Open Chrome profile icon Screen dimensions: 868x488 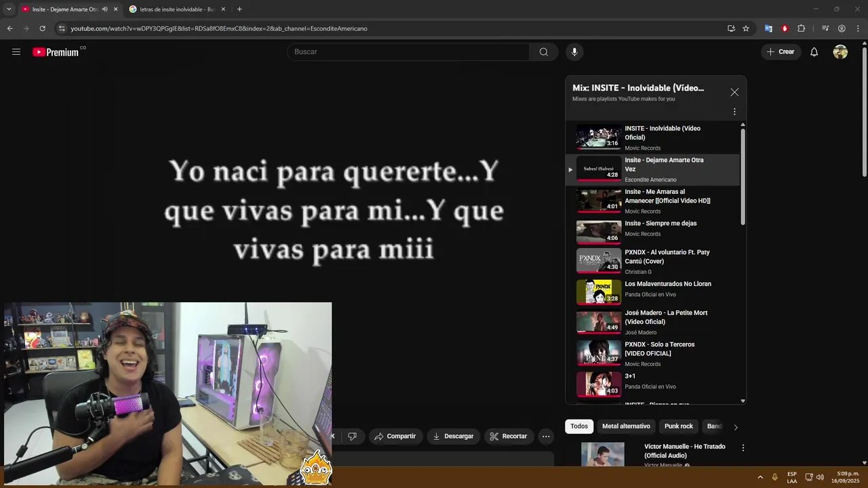click(x=842, y=28)
